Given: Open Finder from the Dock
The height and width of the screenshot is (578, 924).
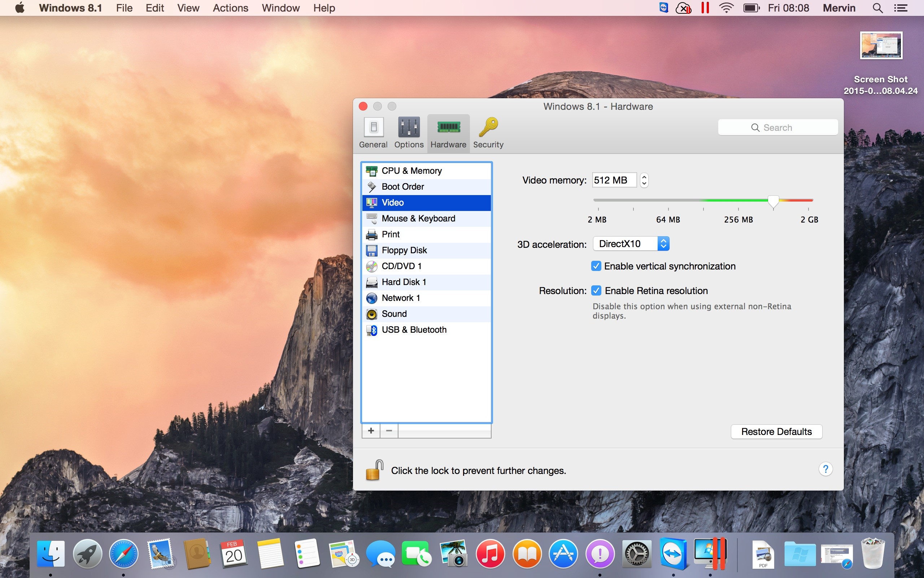Looking at the screenshot, I should pyautogui.click(x=51, y=553).
